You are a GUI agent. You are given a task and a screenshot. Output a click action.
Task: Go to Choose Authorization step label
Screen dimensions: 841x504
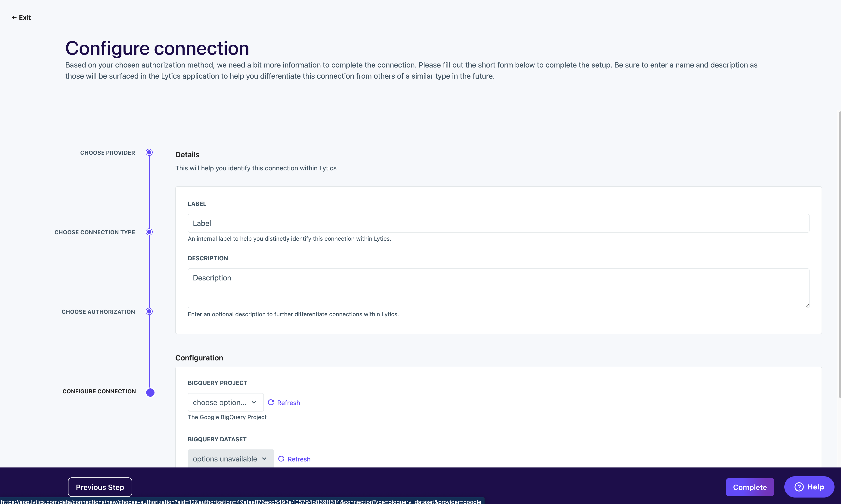(98, 312)
